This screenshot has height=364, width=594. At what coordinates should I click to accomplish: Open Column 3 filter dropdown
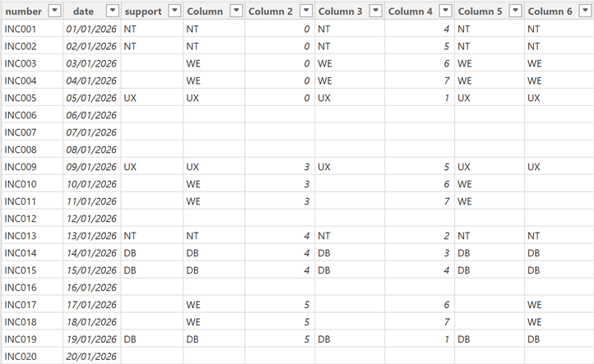(375, 11)
